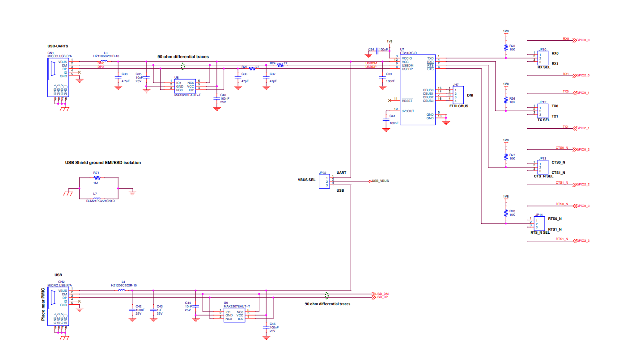Click the USBDM net label near U7
Image resolution: width=644 pixels, height=362 pixels.
pyautogui.click(x=371, y=63)
